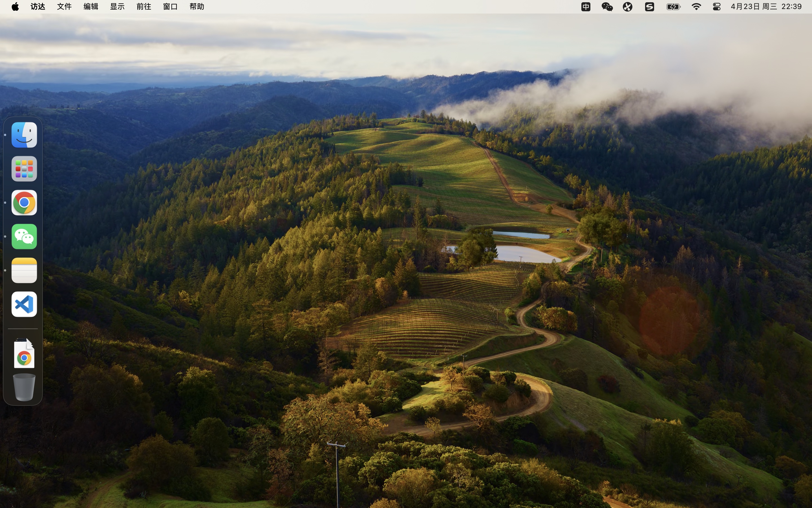Click the Sogou S icon in menu bar

(650, 7)
